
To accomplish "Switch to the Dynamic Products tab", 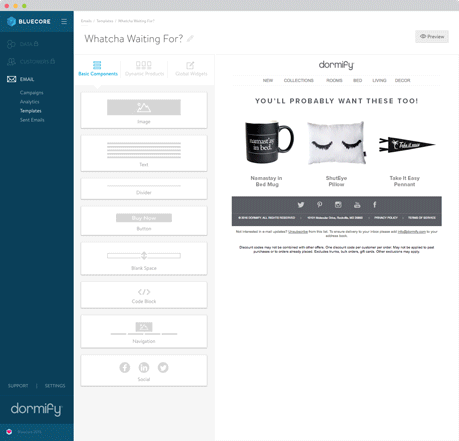I will 144,68.
